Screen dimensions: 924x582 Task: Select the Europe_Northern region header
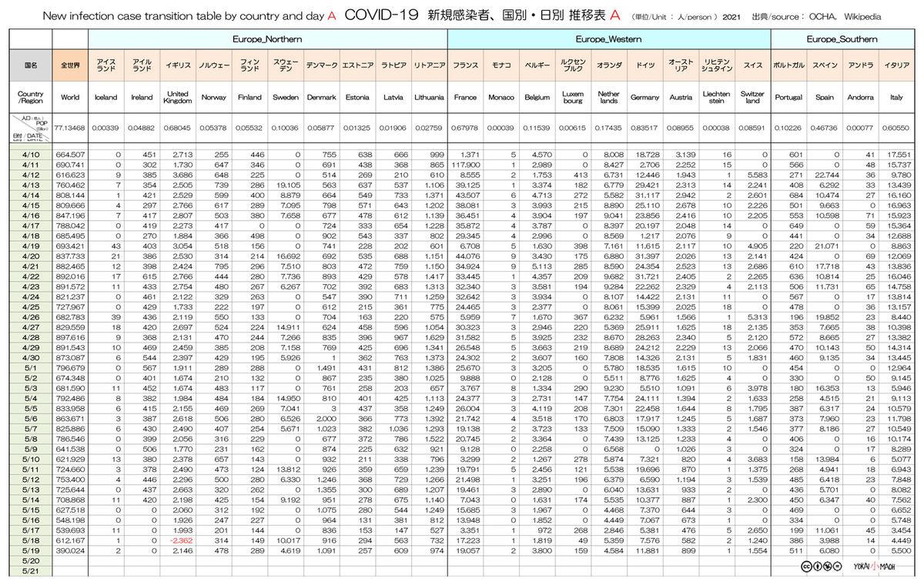(267, 39)
